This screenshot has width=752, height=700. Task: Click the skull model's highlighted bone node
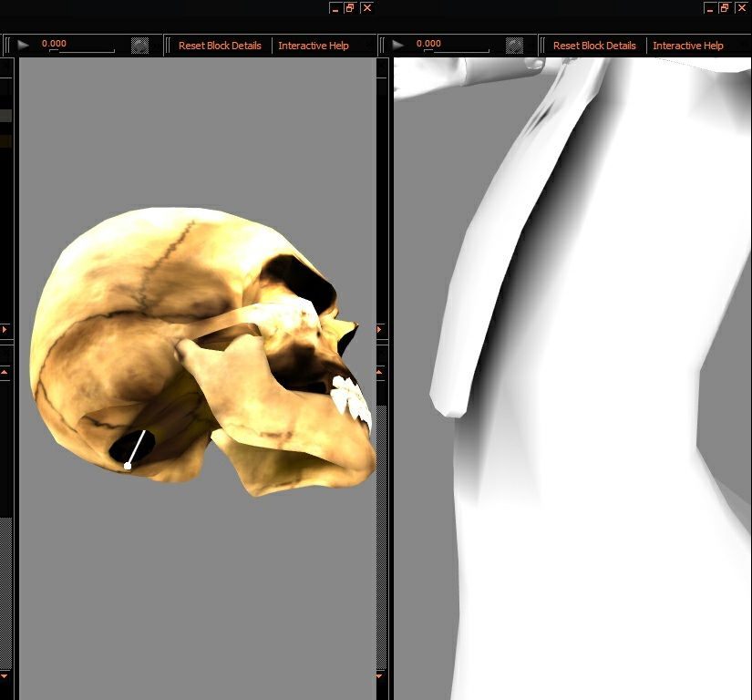click(128, 466)
